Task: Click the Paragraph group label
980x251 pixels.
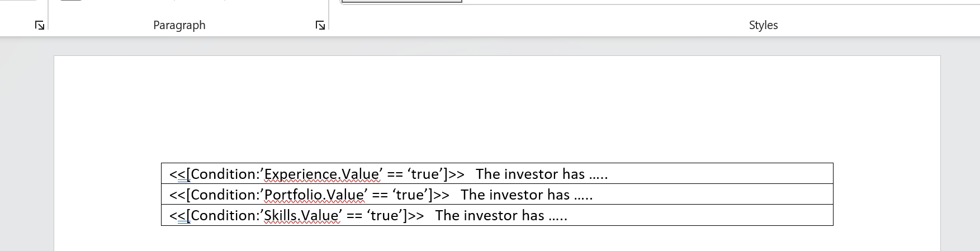Action: point(179,25)
